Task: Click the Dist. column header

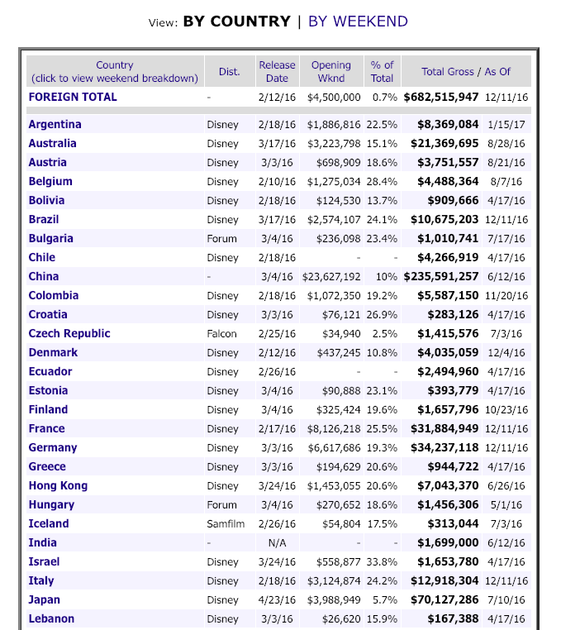Action: [x=229, y=72]
